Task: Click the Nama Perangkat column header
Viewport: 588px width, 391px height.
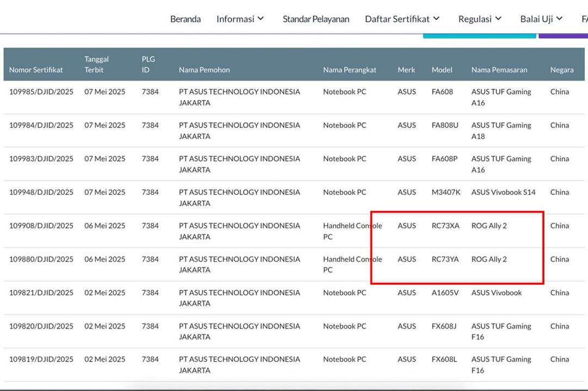Action: point(350,70)
